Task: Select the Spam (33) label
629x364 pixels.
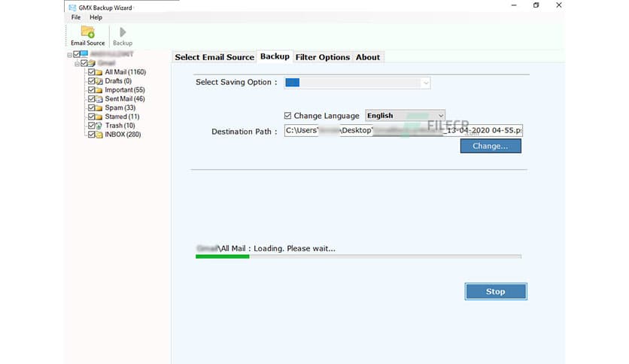Action: pyautogui.click(x=120, y=108)
